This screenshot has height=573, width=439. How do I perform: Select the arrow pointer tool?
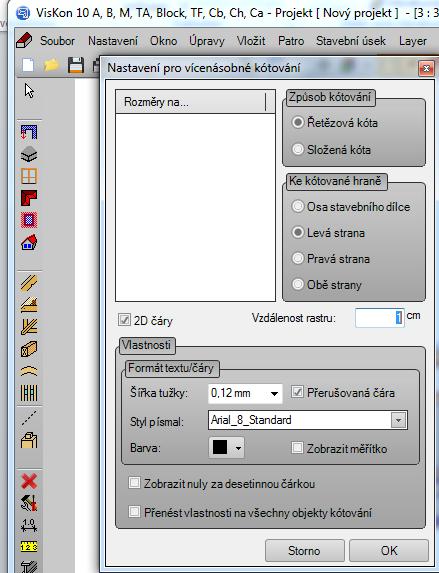(29, 91)
